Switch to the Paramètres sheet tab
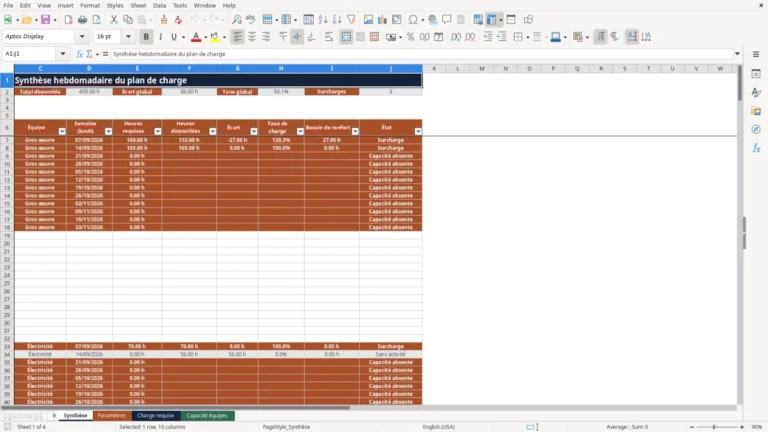Screen dimensions: 768x432 112,415
